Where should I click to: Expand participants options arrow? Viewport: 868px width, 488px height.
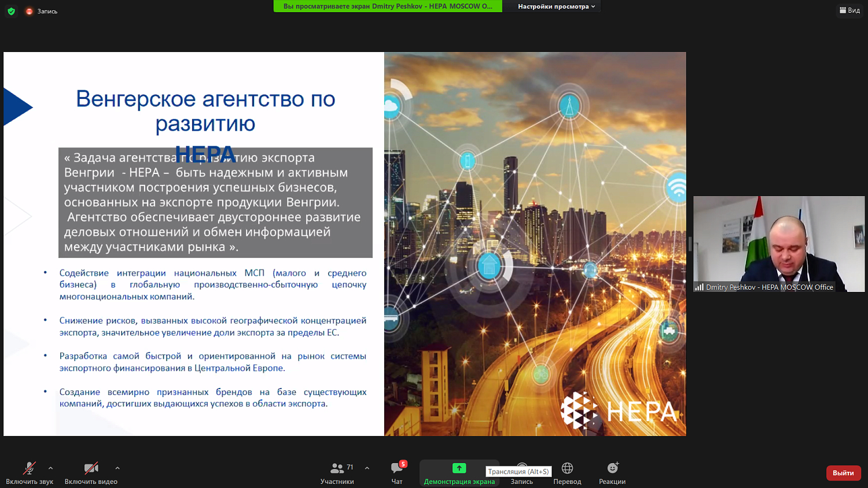[367, 468]
